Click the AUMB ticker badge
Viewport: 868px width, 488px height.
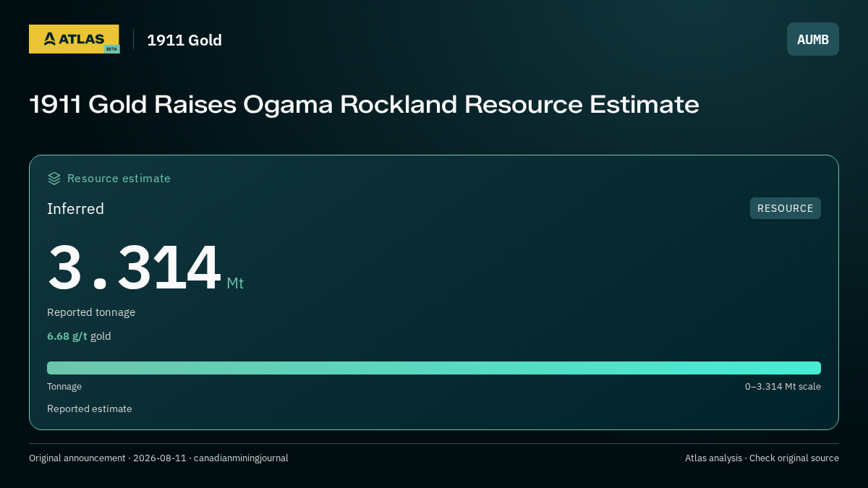click(813, 39)
